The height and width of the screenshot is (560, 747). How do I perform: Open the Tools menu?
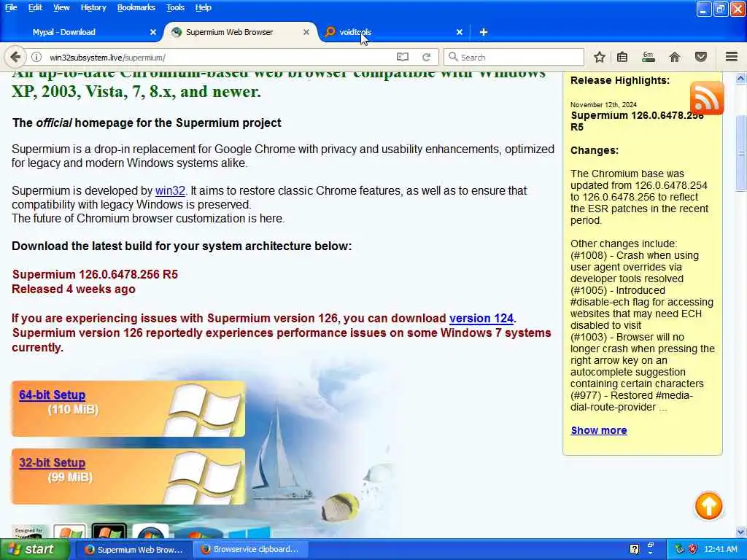175,7
